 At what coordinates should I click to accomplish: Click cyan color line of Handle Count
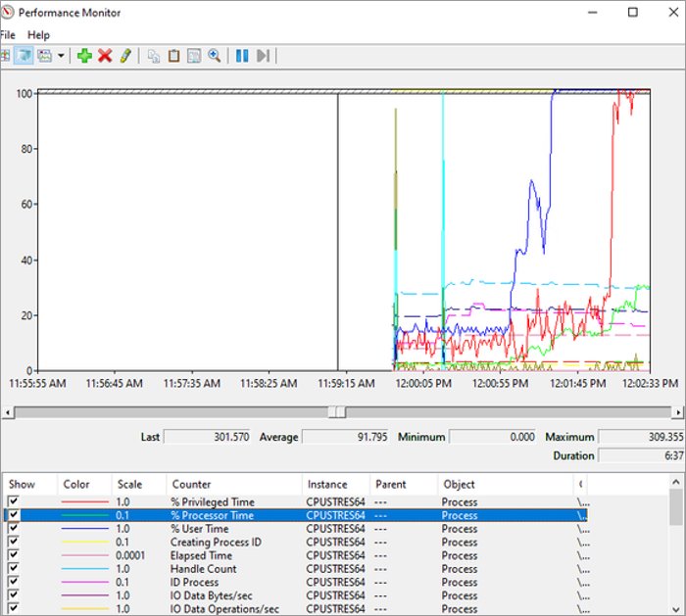coord(85,569)
